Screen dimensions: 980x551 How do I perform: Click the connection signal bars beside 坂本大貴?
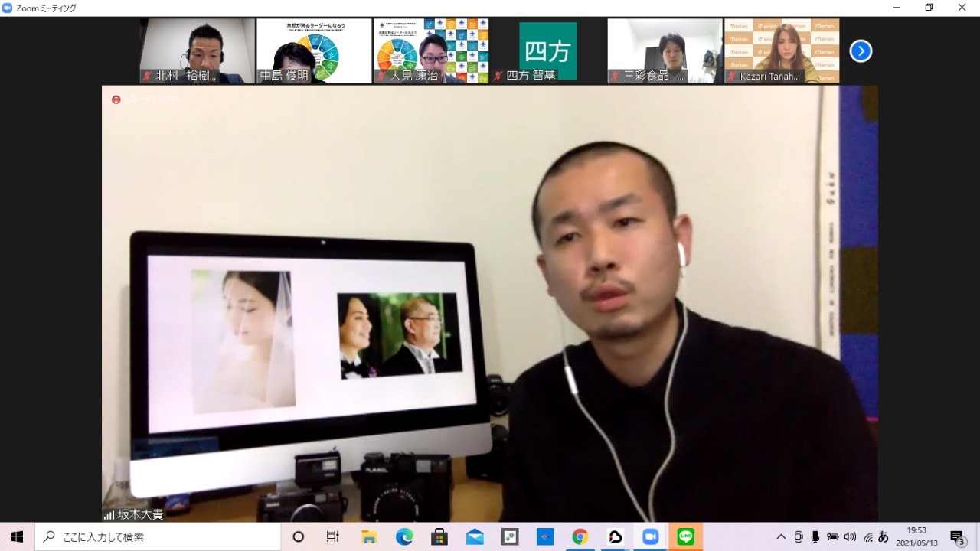(109, 515)
